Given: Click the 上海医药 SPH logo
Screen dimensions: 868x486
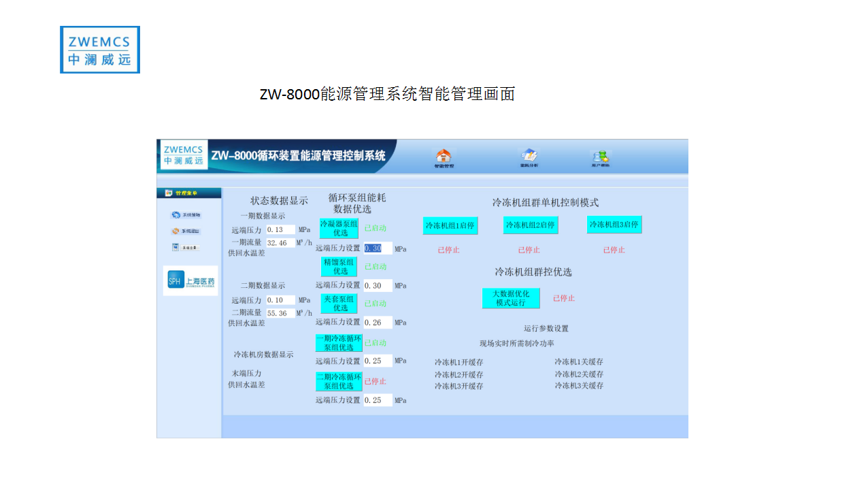Looking at the screenshot, I should [190, 282].
